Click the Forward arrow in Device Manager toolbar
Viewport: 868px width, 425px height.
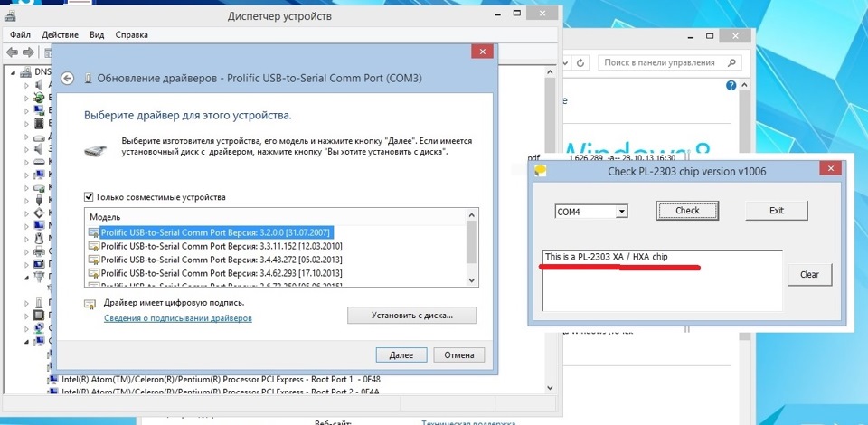point(28,52)
